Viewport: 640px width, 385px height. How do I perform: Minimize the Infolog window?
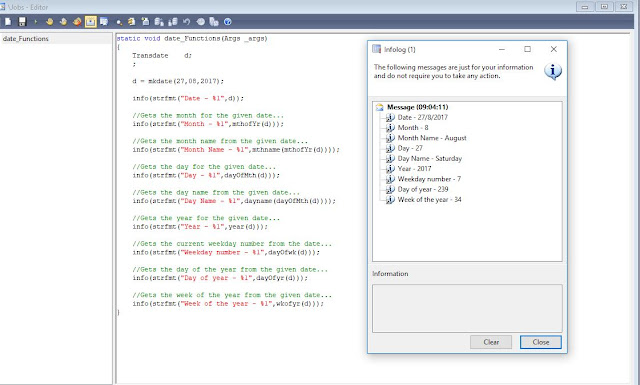(502, 49)
